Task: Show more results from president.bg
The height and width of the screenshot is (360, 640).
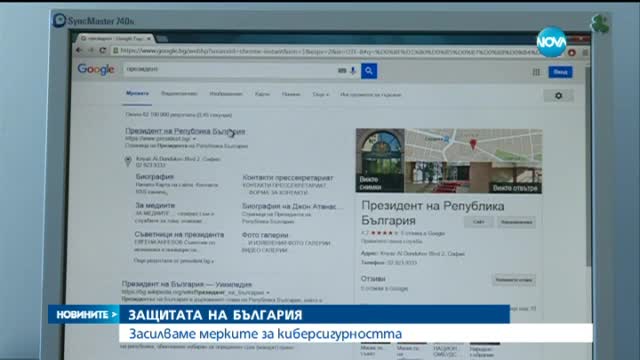Action: (x=173, y=260)
